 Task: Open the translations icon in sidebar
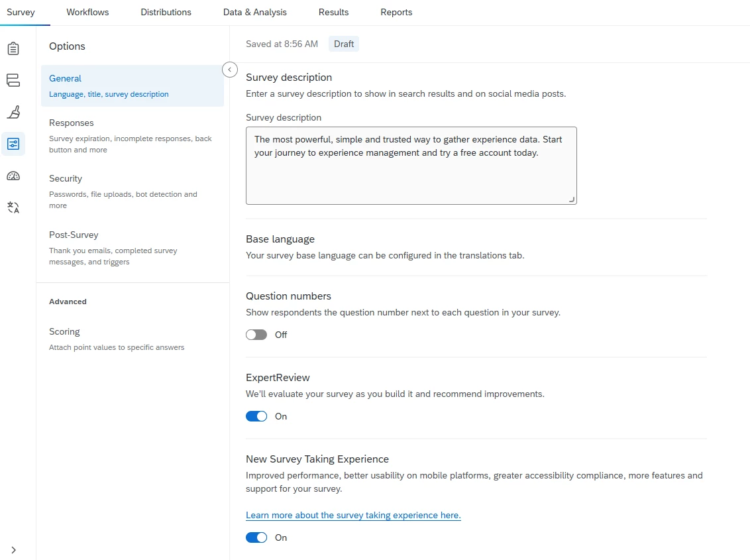[13, 207]
